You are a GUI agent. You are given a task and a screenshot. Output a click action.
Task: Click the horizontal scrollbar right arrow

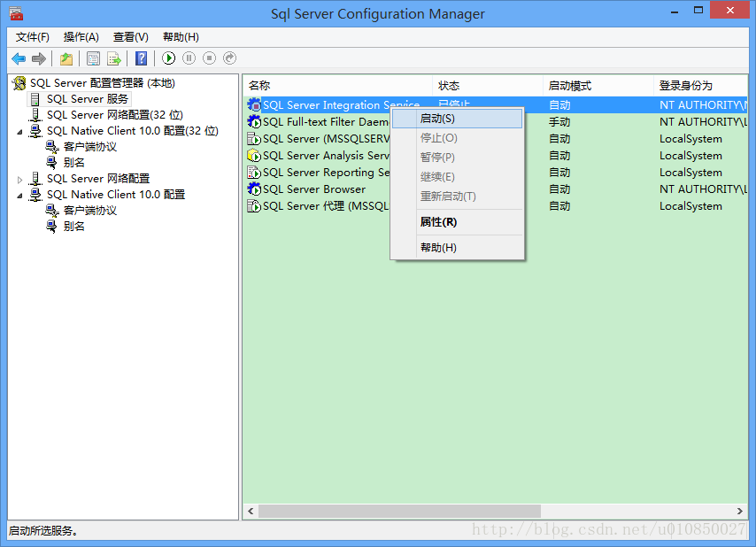741,512
